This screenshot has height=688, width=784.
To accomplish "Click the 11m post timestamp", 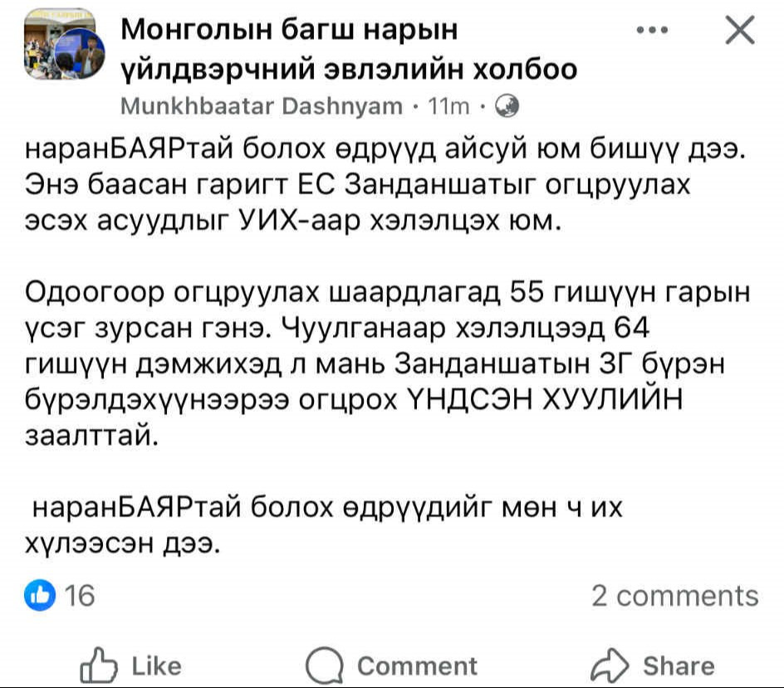I will click(x=447, y=106).
